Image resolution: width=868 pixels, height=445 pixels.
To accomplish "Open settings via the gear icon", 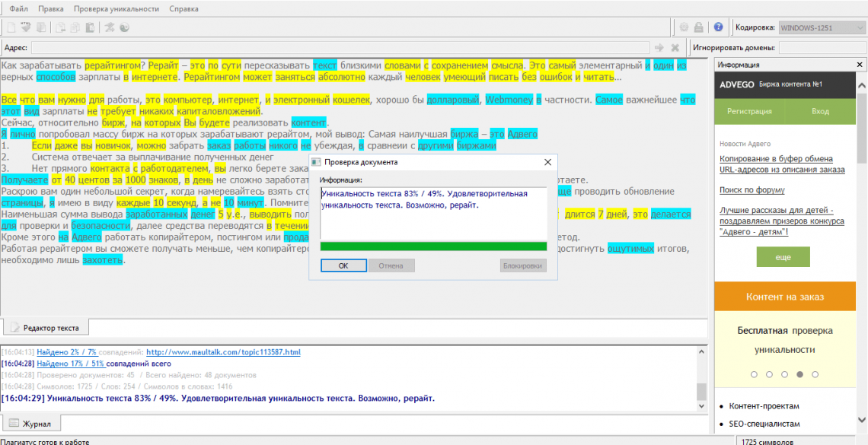I will click(x=684, y=27).
